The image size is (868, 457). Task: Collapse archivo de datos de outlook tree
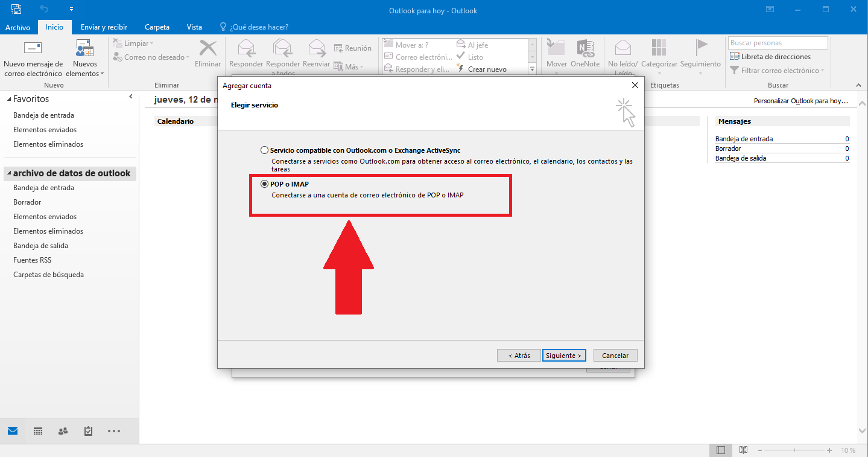(x=8, y=173)
